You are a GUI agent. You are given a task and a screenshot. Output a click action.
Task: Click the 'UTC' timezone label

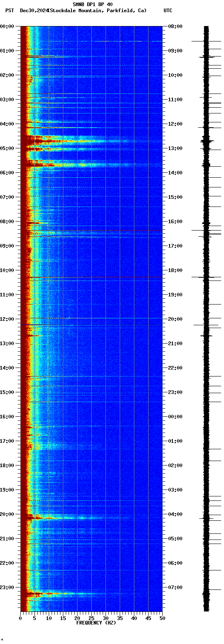tap(168, 11)
